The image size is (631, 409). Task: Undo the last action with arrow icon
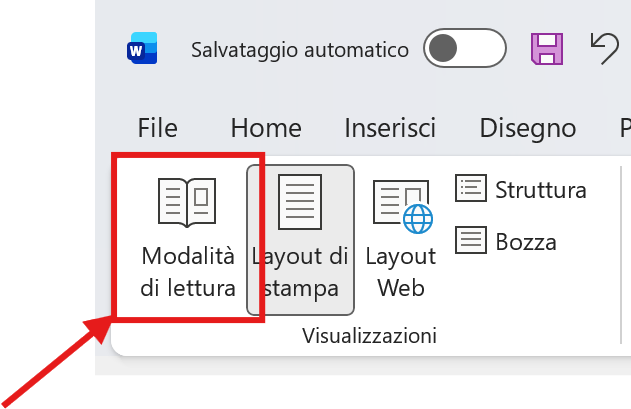click(604, 49)
